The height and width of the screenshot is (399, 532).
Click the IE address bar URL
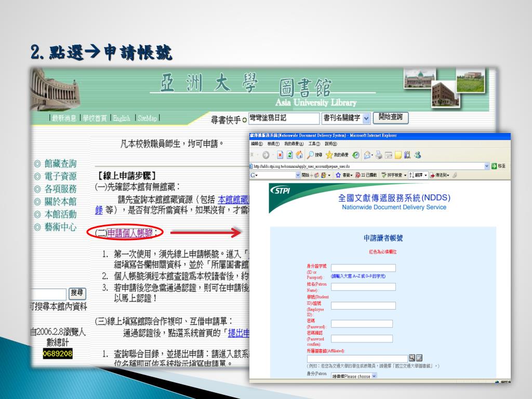tap(302, 166)
